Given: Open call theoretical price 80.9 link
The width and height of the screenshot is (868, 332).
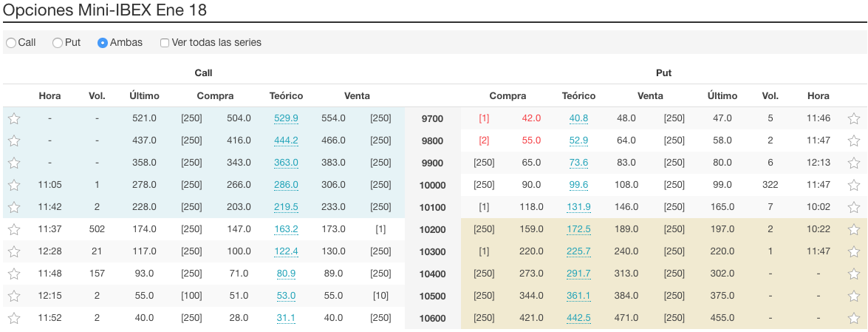Looking at the screenshot, I should click(286, 274).
